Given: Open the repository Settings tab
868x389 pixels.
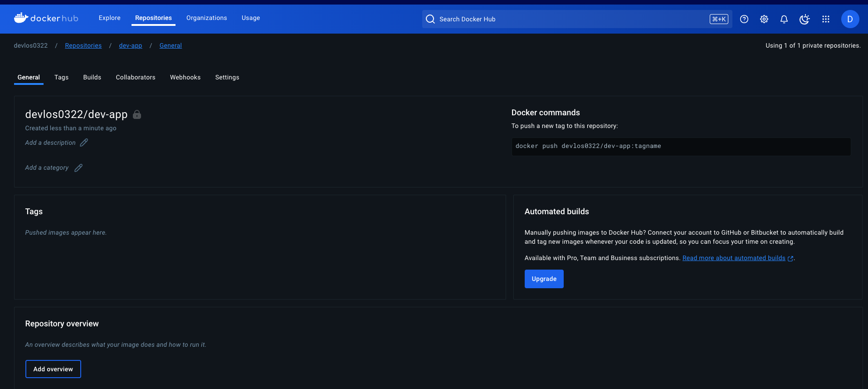Looking at the screenshot, I should pos(227,78).
